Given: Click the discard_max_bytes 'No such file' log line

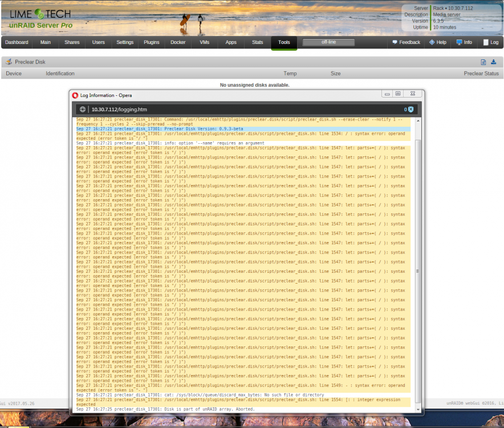Looking at the screenshot, I should click(200, 395).
